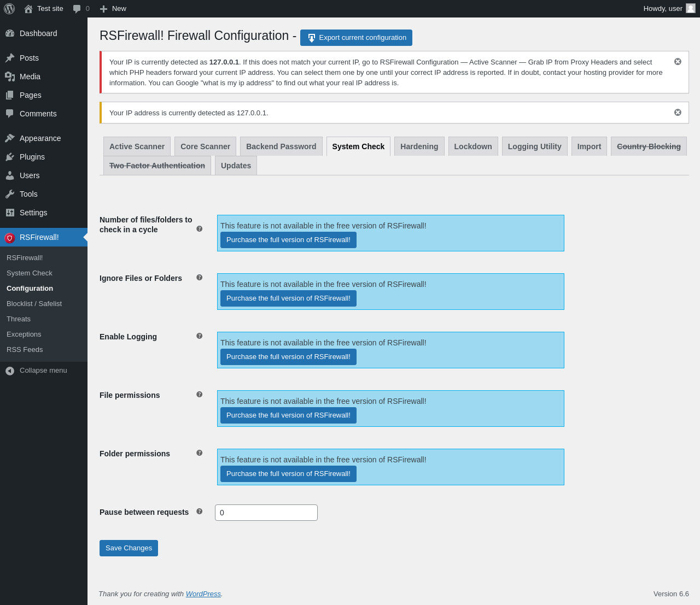Help icon for File permissions

click(x=200, y=395)
